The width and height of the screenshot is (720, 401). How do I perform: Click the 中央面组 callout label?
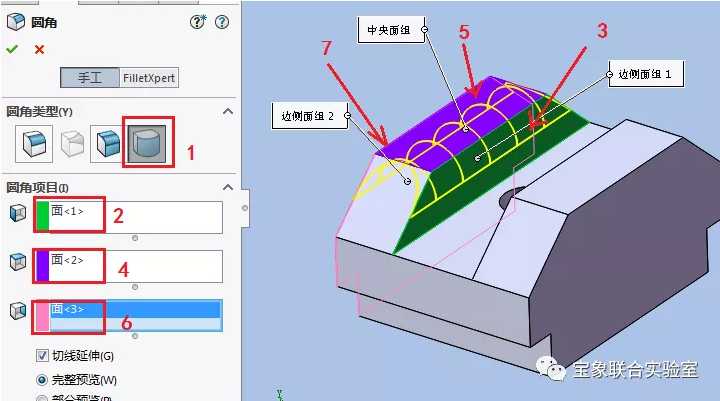391,30
